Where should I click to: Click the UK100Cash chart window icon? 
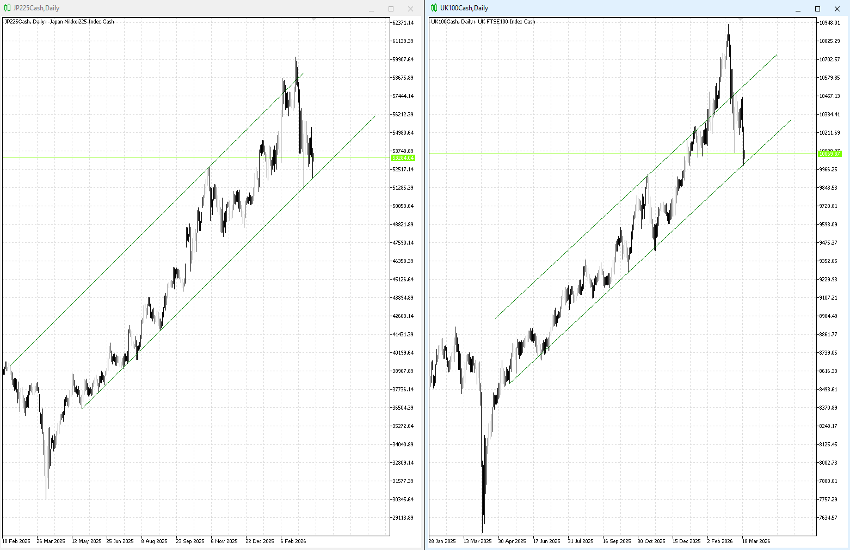(434, 8)
